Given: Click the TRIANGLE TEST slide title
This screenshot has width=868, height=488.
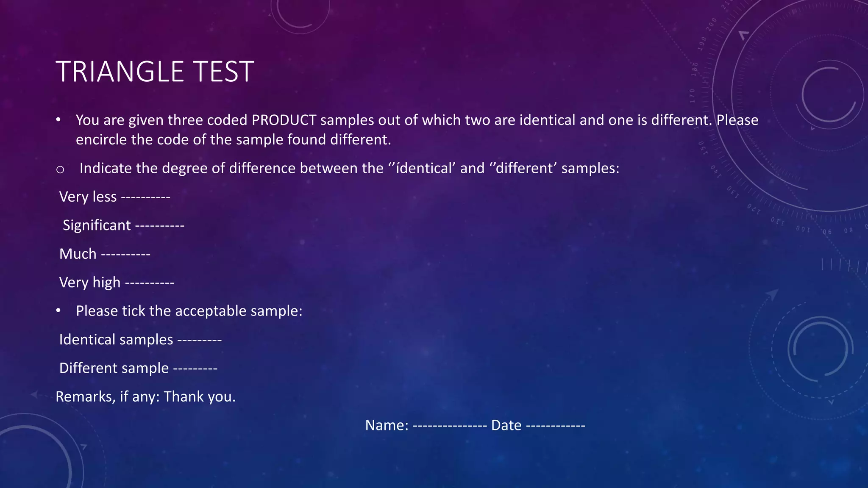Looking at the screenshot, I should [155, 71].
